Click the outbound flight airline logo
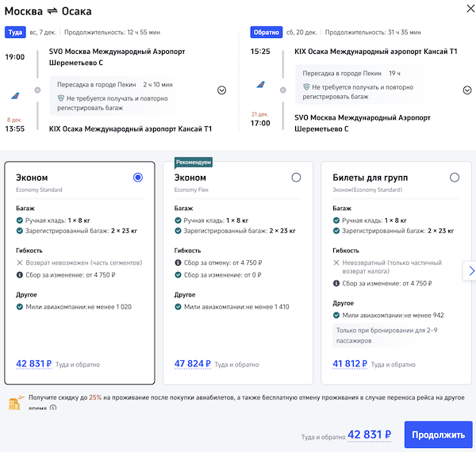 15,94
